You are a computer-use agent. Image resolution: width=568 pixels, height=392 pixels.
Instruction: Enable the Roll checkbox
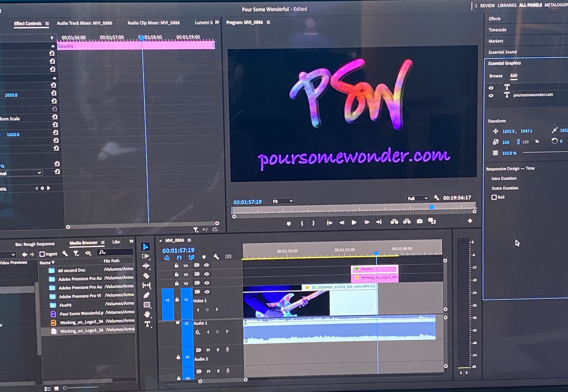[x=494, y=197]
